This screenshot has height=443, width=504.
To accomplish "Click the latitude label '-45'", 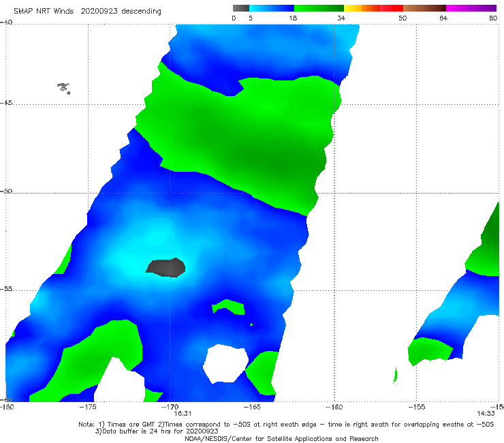I will click(x=6, y=103).
